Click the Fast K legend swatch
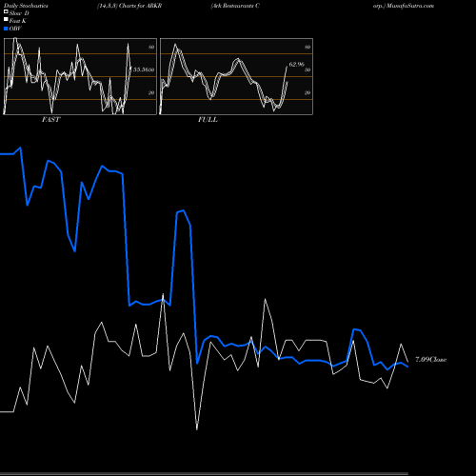 (6, 19)
